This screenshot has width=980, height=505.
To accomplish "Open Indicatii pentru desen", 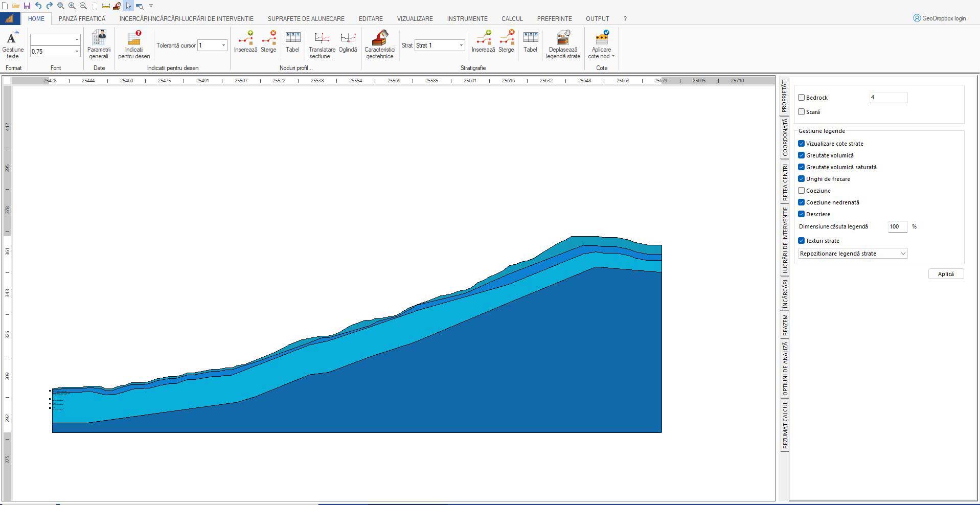I will point(134,44).
